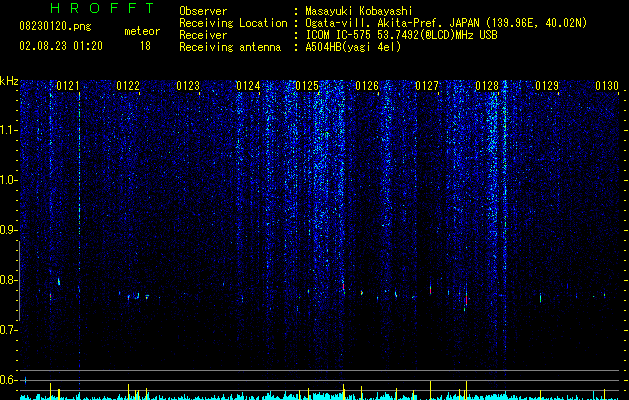Click the 0130 time marker
The height and width of the screenshot is (400, 629).
click(x=607, y=86)
